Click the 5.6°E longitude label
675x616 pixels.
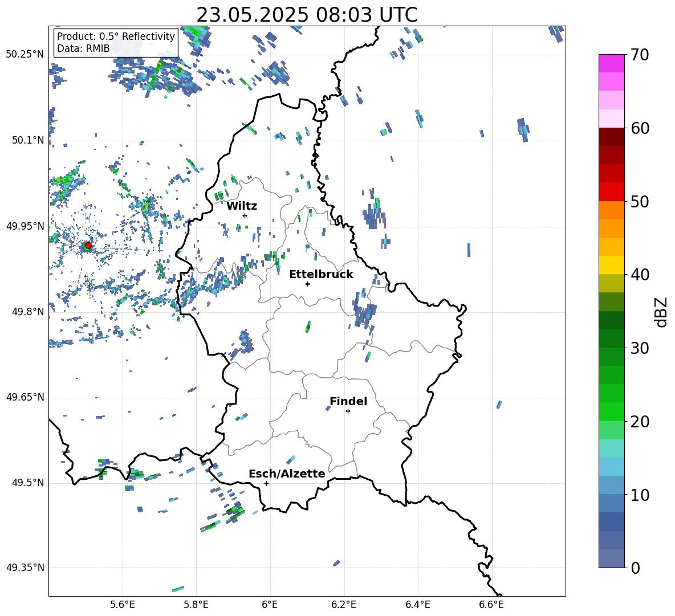(x=123, y=605)
